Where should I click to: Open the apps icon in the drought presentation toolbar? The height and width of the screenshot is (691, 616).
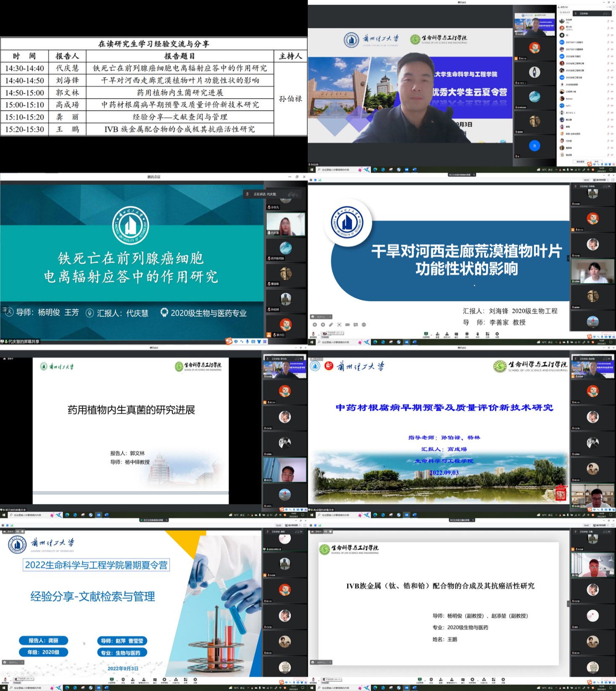point(487,334)
